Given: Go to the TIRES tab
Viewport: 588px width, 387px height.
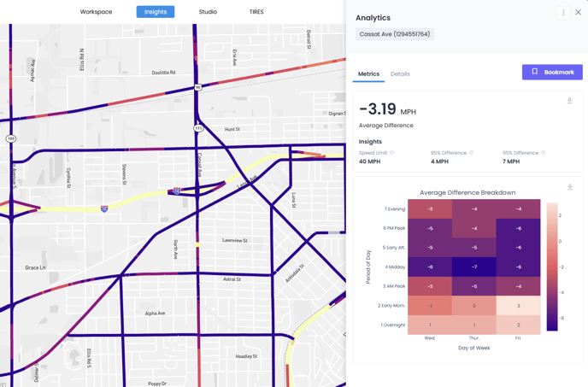Looking at the screenshot, I should coord(256,12).
